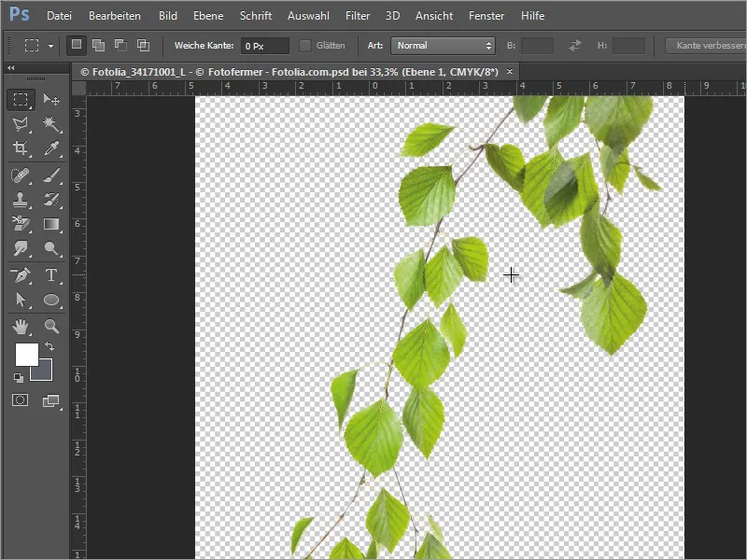Select the Move tool
This screenshot has width=747, height=560.
pos(51,100)
